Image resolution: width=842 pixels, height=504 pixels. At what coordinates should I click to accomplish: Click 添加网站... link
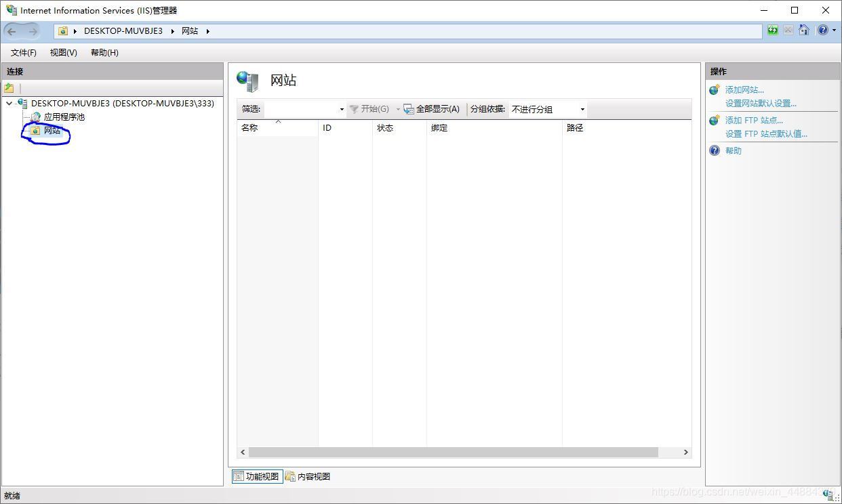744,89
